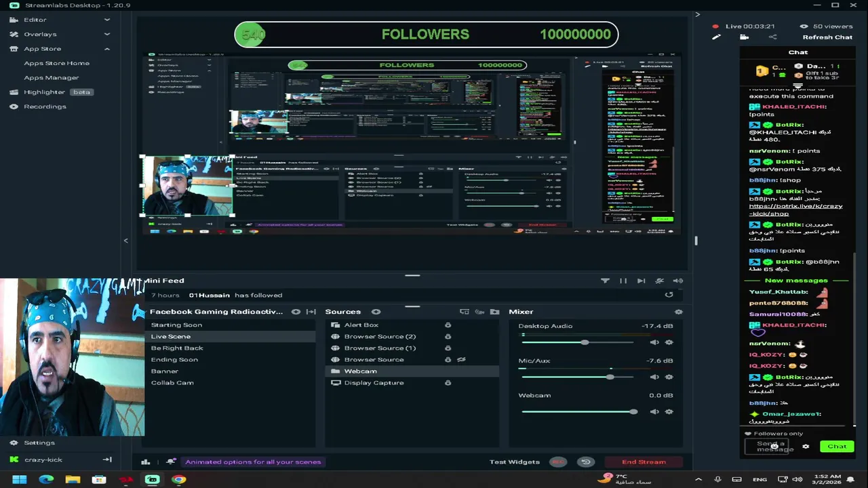Click Test Widgets button
Viewport: 868px width, 488px height.
[515, 462]
